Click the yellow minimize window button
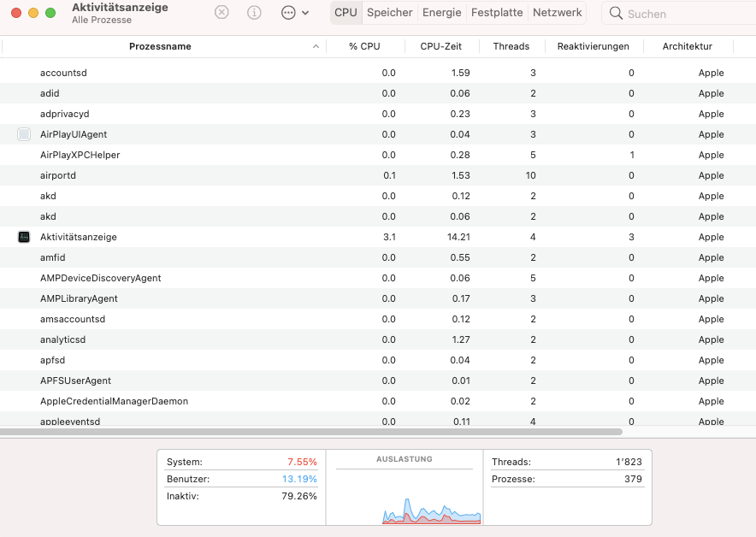This screenshot has height=537, width=756. click(33, 13)
